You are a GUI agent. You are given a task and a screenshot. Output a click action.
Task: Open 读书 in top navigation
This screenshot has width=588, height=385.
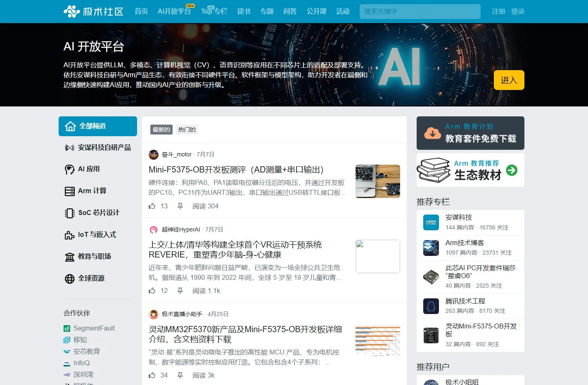click(x=244, y=11)
